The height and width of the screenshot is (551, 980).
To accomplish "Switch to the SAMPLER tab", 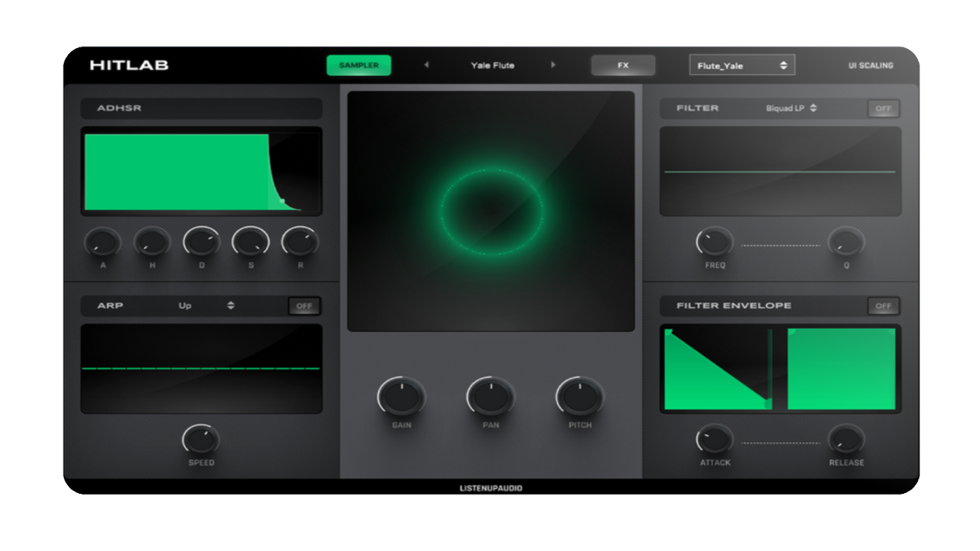I will coord(359,65).
